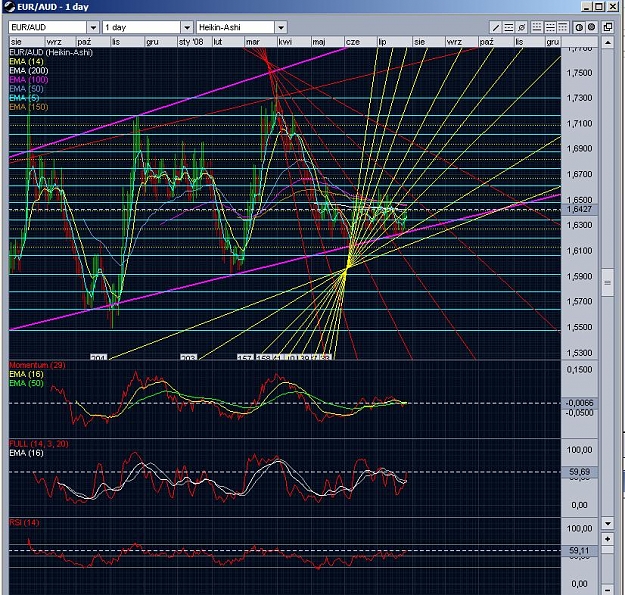Image resolution: width=625 pixels, height=595 pixels.
Task: Open the EUR/AUD symbol dropdown arrow
Action: point(93,27)
